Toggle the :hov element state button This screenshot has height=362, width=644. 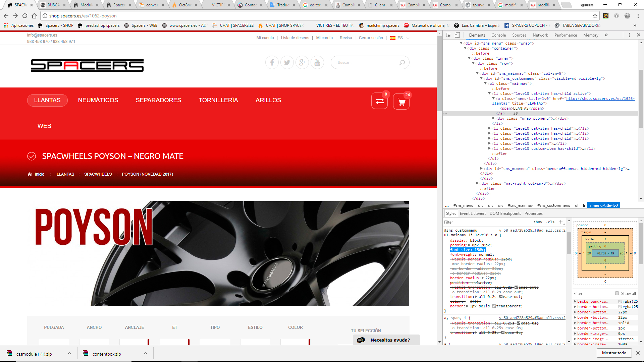click(538, 222)
